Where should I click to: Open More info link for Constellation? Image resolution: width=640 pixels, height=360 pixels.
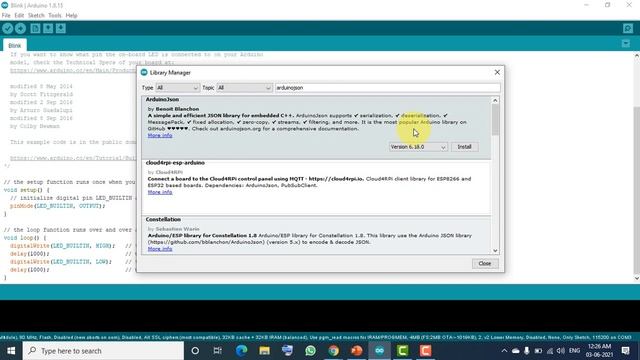(160, 249)
